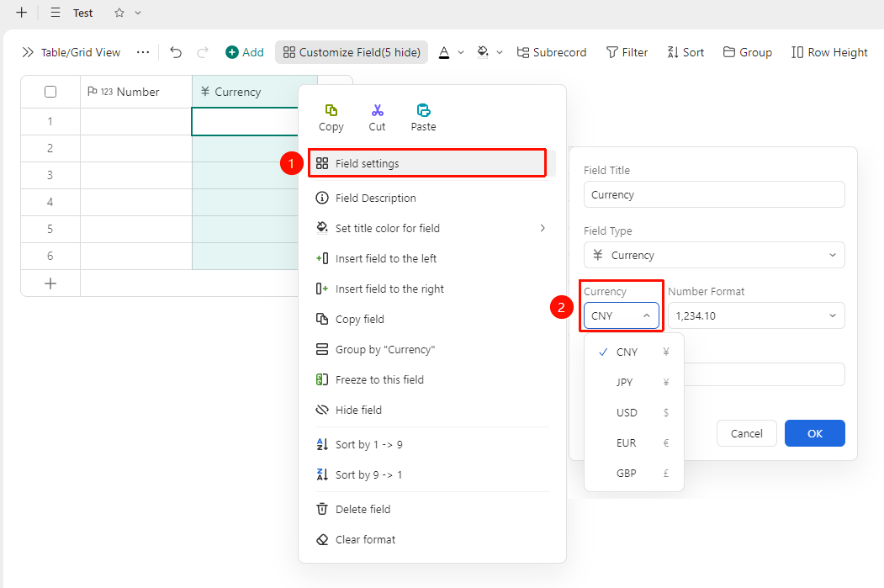Click the Paste icon in context menu
Viewport: 884px width, 588px height.
pos(423,110)
